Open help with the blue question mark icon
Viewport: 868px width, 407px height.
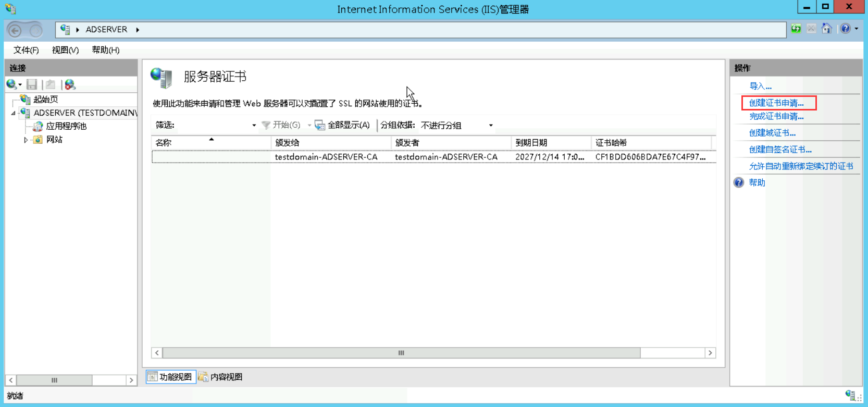coord(845,29)
